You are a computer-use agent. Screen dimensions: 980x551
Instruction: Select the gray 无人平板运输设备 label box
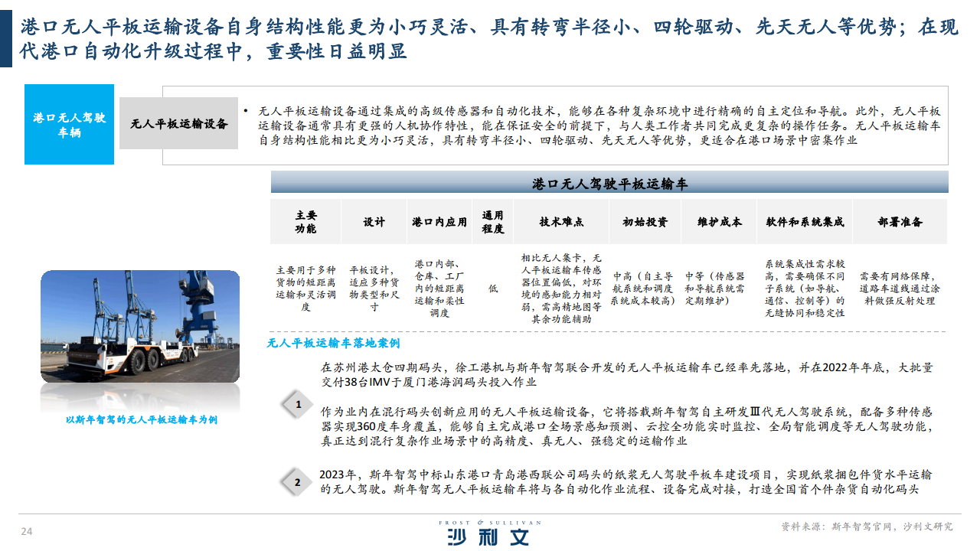[x=179, y=123]
